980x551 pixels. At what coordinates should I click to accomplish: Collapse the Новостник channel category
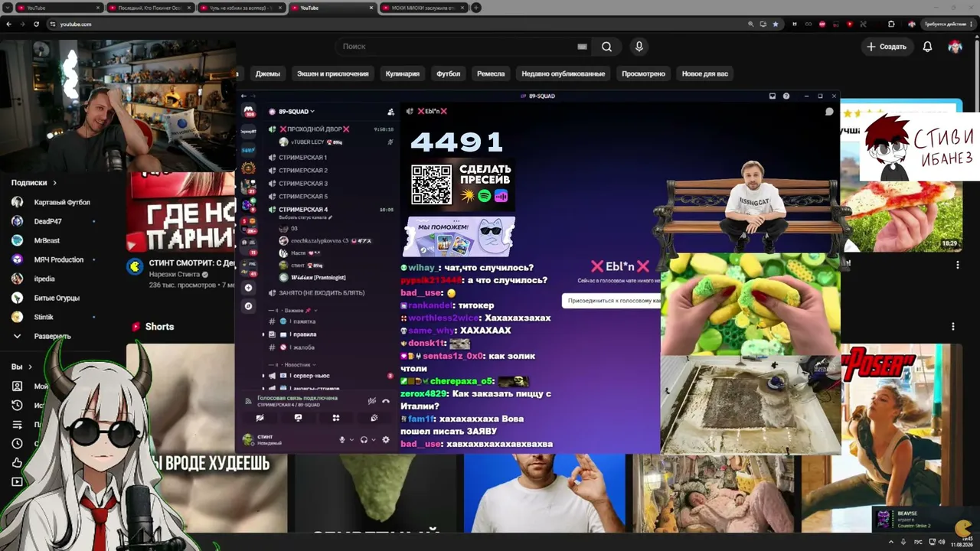click(x=292, y=365)
